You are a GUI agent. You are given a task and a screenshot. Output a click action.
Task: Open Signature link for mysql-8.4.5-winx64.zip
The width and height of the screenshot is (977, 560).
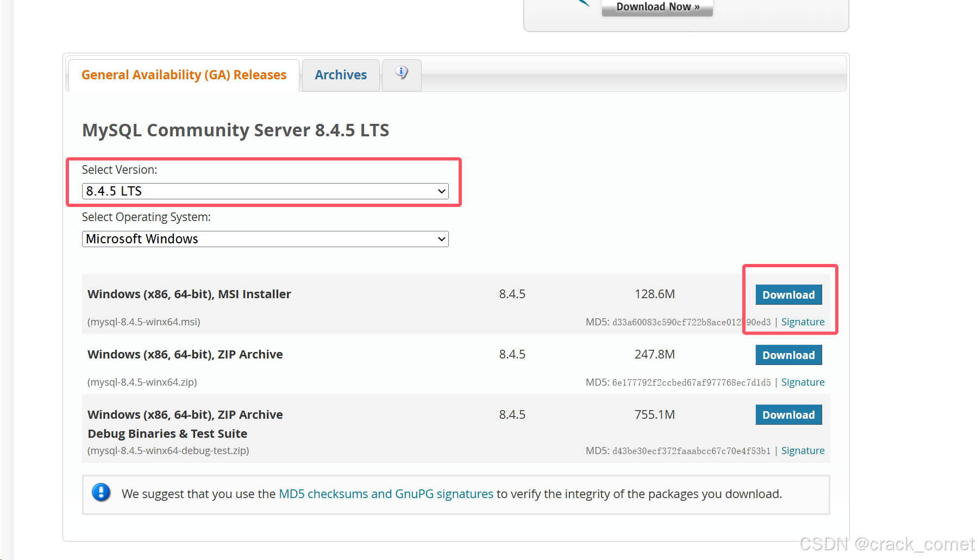coord(803,382)
